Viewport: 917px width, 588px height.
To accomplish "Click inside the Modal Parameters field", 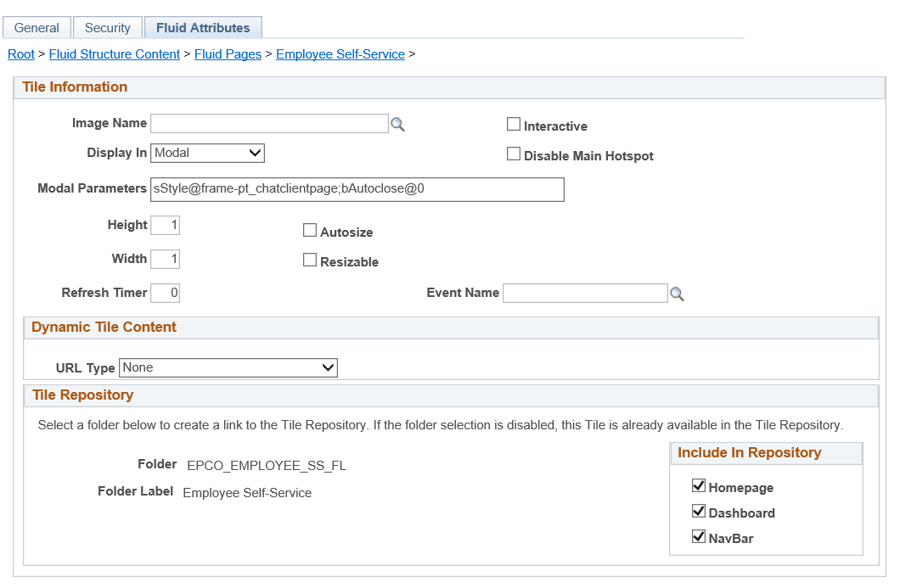I will [357, 189].
